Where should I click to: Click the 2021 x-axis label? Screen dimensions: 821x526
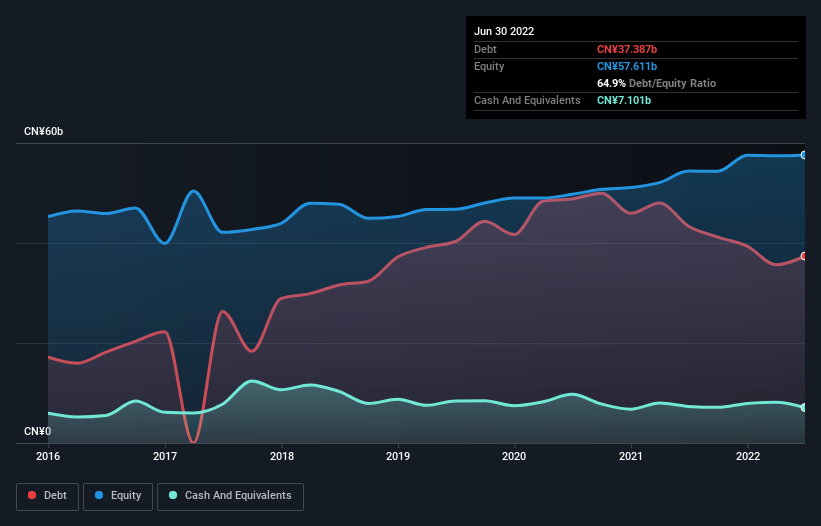(x=631, y=456)
